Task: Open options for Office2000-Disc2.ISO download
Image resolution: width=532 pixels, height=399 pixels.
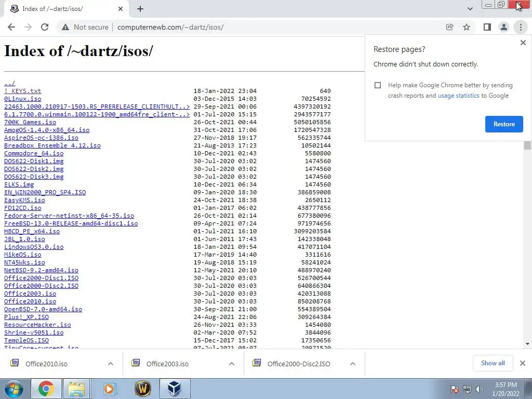Action: (353, 364)
